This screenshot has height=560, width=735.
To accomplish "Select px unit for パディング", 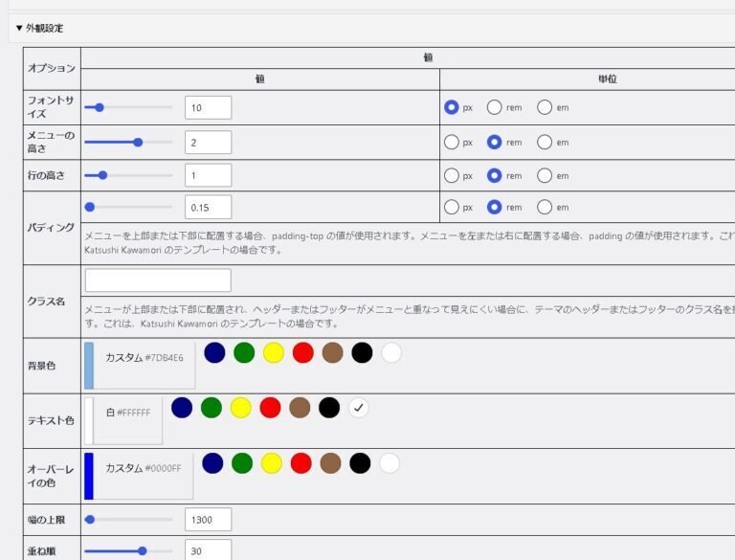I will tap(452, 208).
